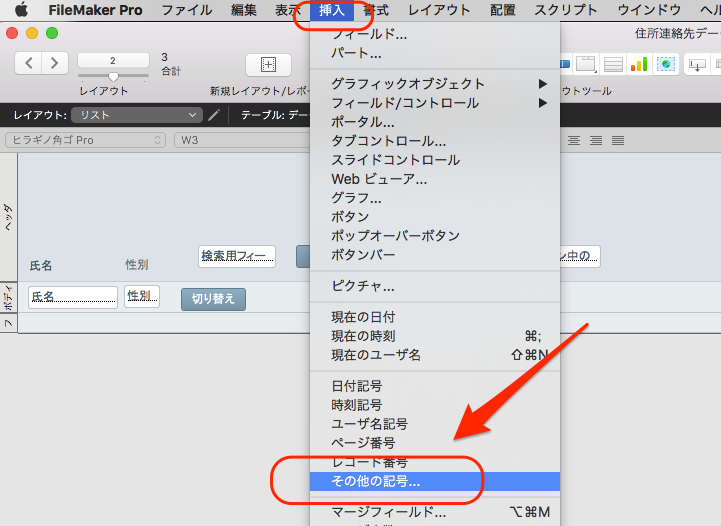Screen dimensions: 721x526
Task: Choose パート... from the insert menu
Action: [435, 53]
